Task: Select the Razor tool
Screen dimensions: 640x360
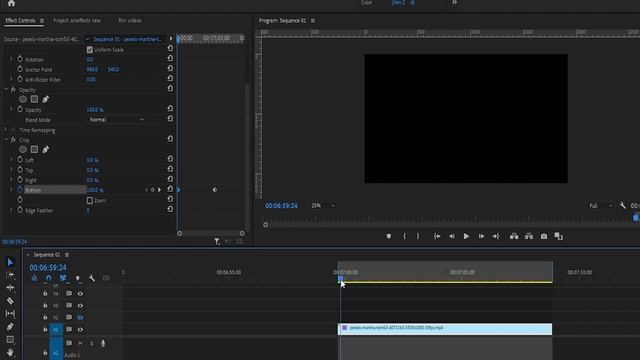Action: click(10, 301)
